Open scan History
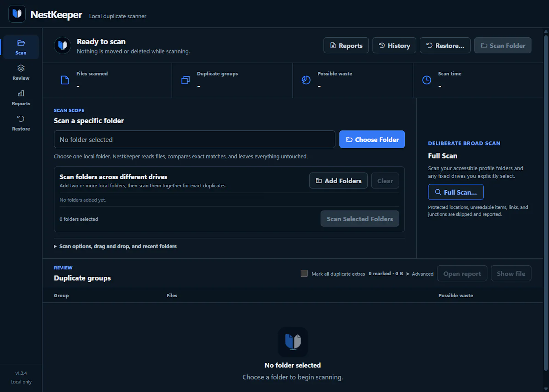 (394, 45)
